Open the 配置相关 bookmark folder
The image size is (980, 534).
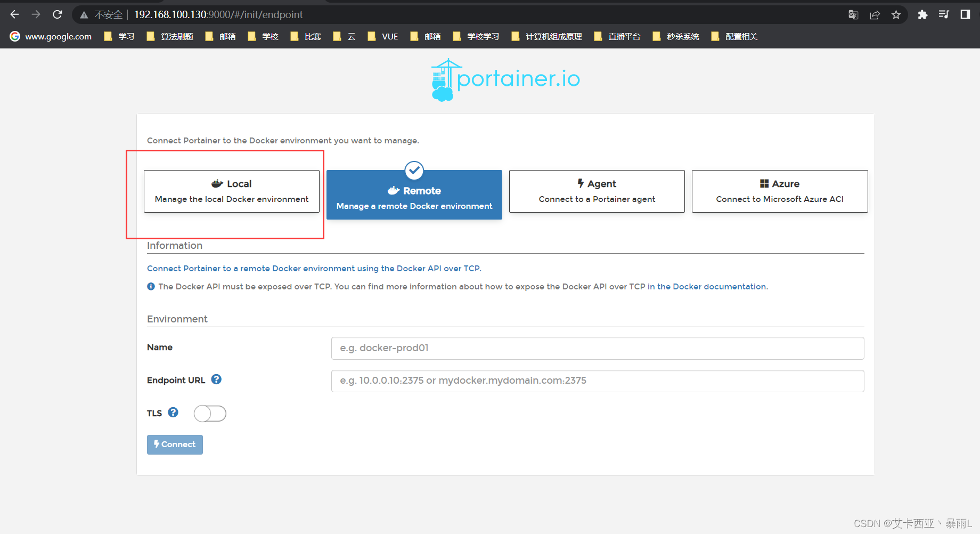pos(734,36)
